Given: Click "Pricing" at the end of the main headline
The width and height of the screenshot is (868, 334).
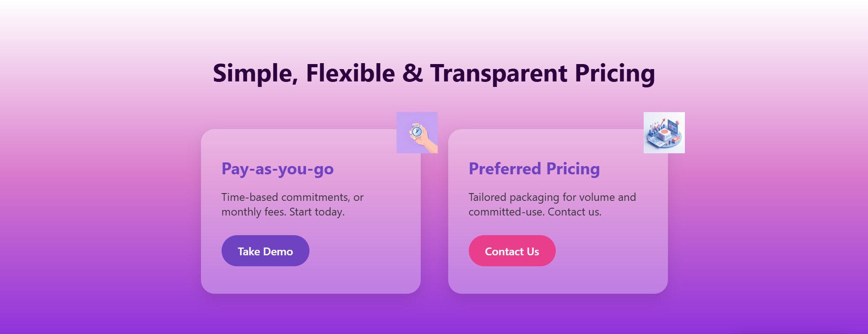Looking at the screenshot, I should click(615, 73).
